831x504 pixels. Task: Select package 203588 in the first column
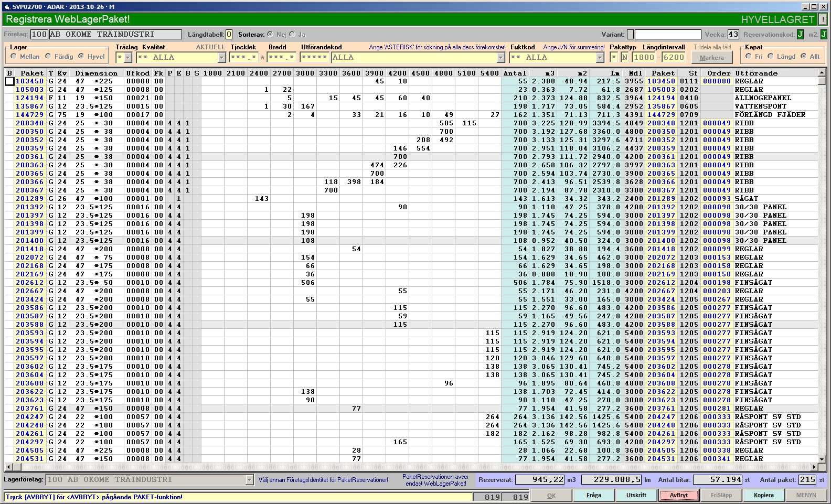point(29,325)
